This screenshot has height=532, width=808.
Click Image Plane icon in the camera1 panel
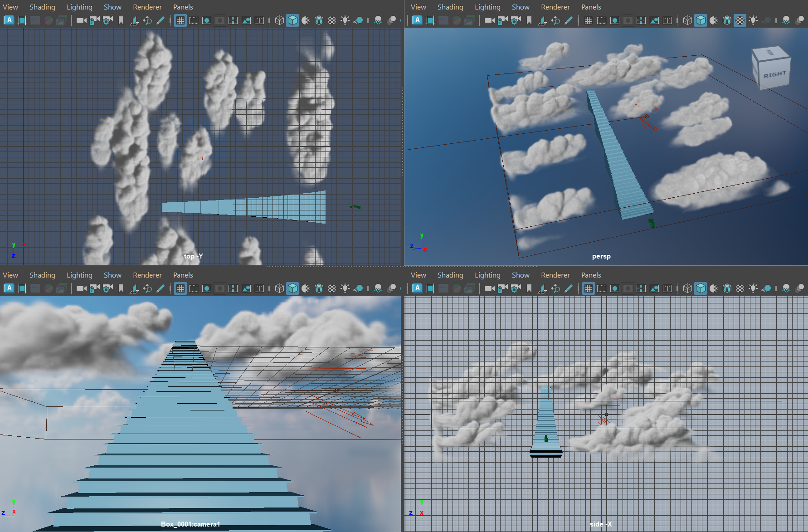coord(134,288)
